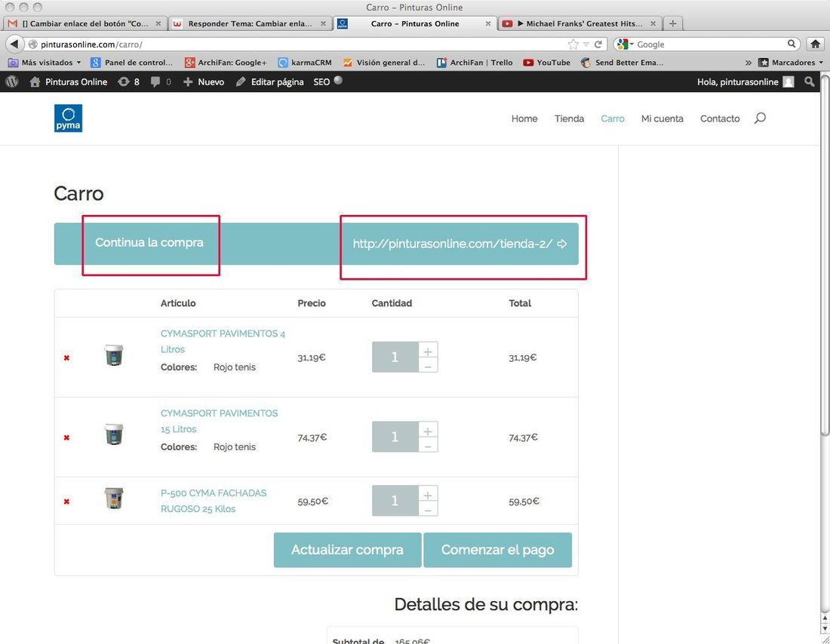Click the Comenzar el pago button
The height and width of the screenshot is (644, 830).
[x=497, y=550]
